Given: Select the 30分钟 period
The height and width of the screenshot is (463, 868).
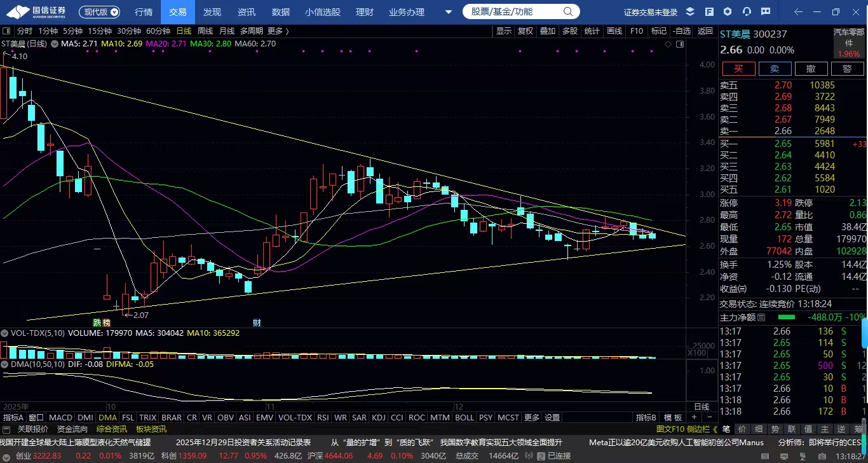Looking at the screenshot, I should pyautogui.click(x=129, y=31).
